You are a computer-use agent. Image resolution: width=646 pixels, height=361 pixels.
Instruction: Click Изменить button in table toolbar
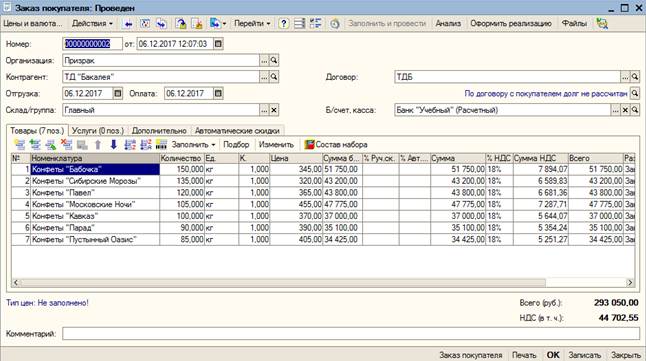276,145
